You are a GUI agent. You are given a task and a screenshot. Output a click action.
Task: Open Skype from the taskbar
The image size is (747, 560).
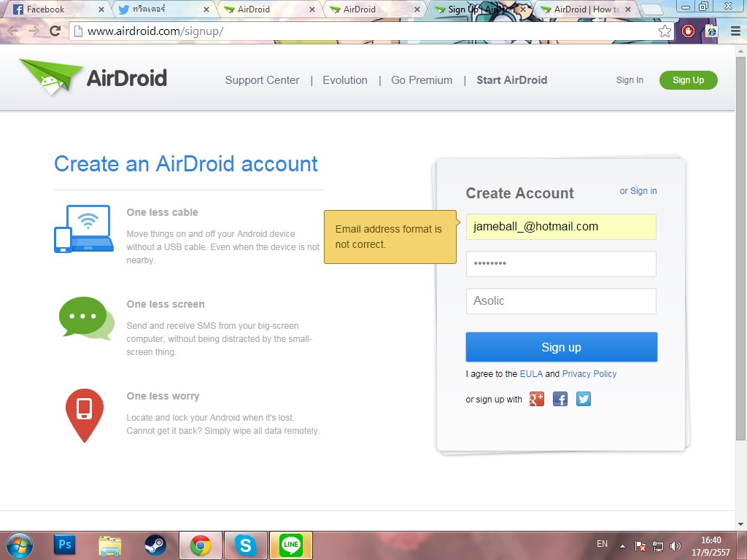tap(246, 545)
